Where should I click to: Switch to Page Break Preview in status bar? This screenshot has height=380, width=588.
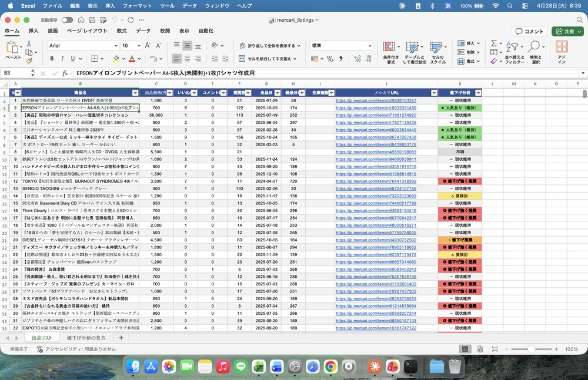(x=495, y=349)
